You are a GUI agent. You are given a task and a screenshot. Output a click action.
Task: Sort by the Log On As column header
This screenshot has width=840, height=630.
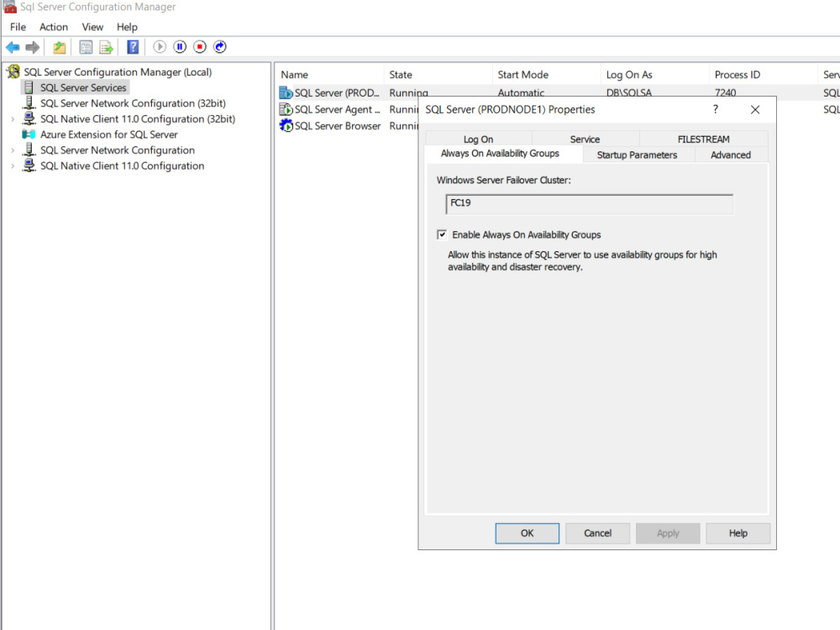click(x=655, y=75)
